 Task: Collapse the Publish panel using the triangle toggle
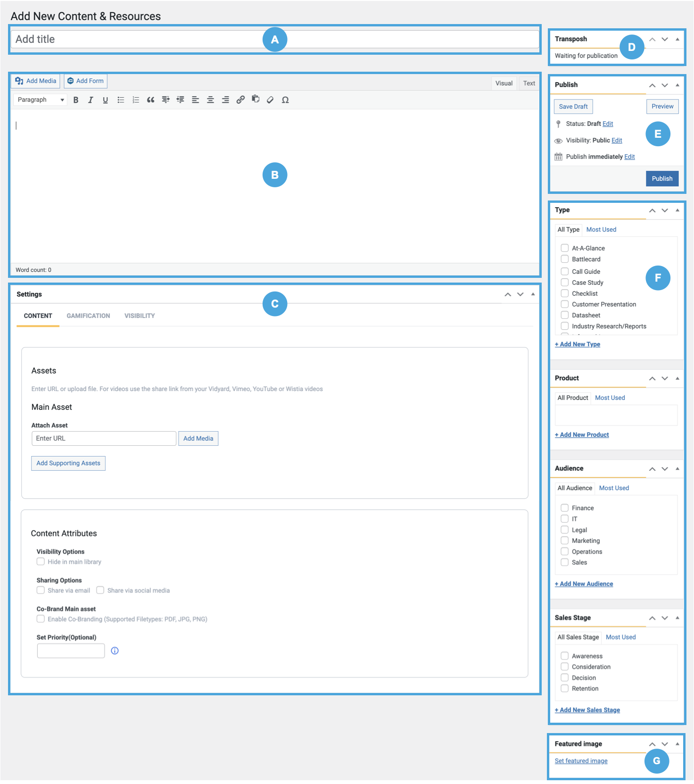(677, 85)
